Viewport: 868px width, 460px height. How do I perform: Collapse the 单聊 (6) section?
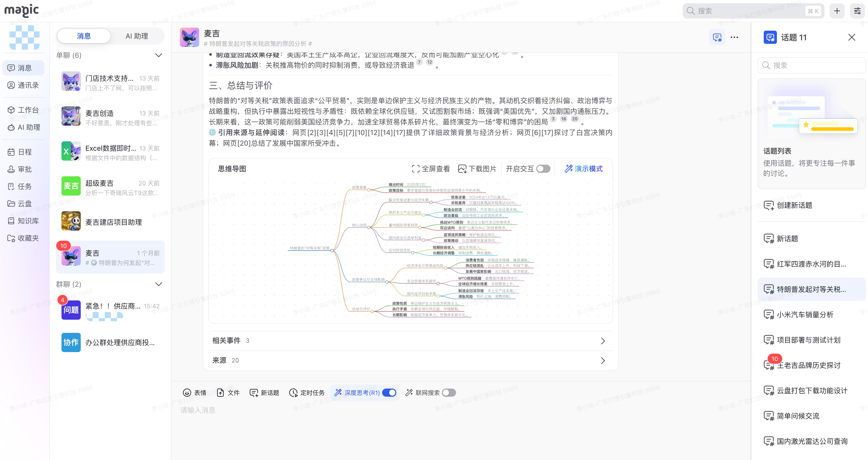point(158,55)
